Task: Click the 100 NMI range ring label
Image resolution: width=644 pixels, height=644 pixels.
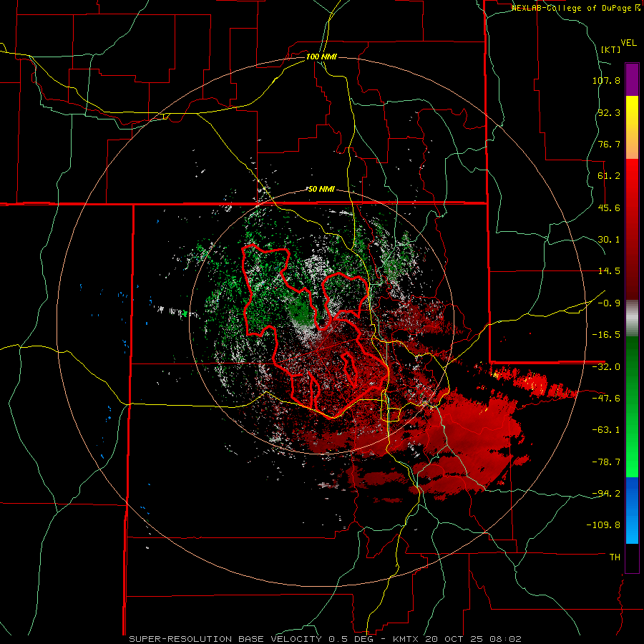Action: [x=321, y=57]
